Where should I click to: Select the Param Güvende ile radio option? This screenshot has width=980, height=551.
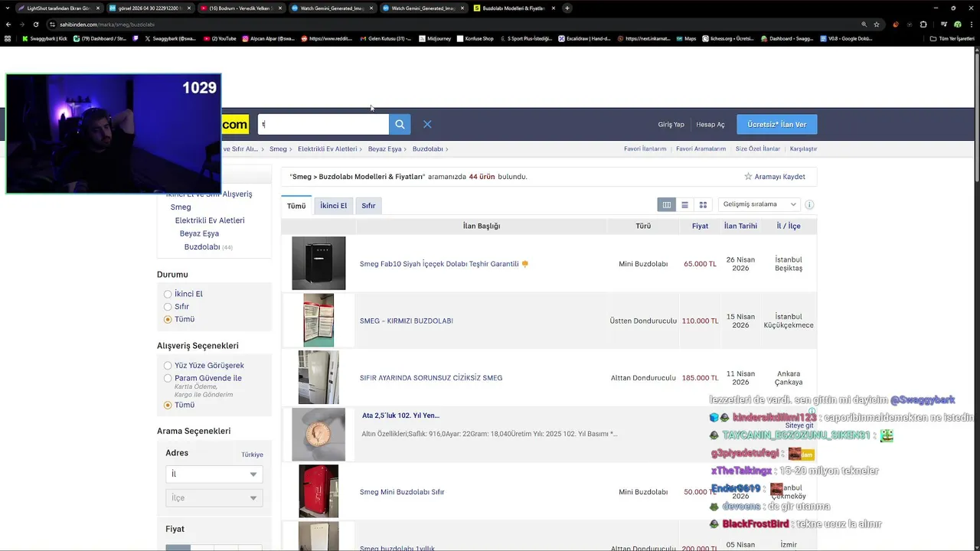168,378
